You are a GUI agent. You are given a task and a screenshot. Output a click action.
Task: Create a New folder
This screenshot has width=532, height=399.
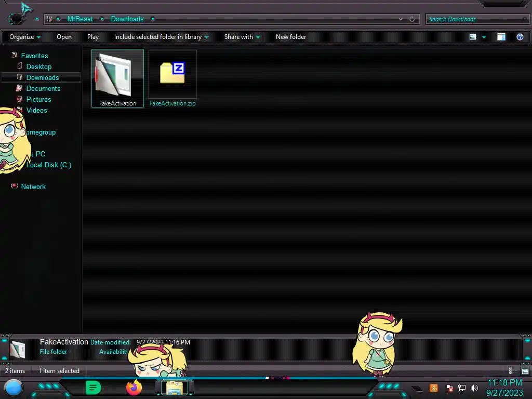click(x=291, y=37)
